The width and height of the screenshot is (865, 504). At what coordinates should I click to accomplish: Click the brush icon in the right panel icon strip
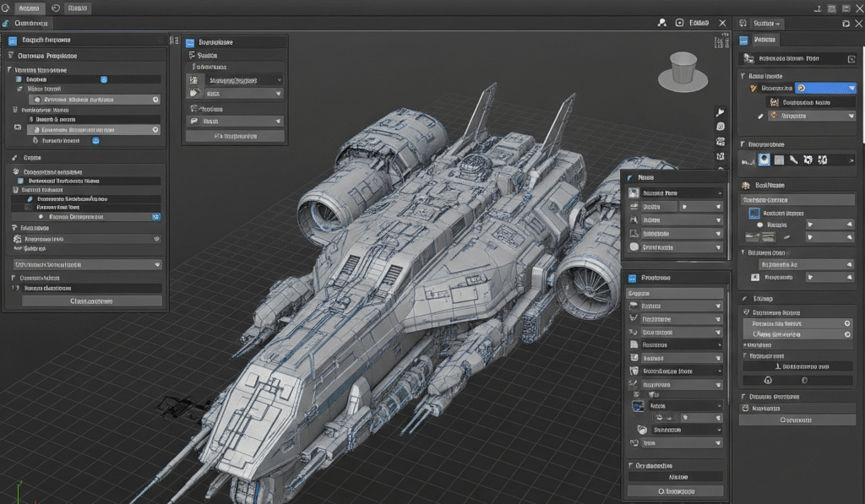tap(793, 160)
